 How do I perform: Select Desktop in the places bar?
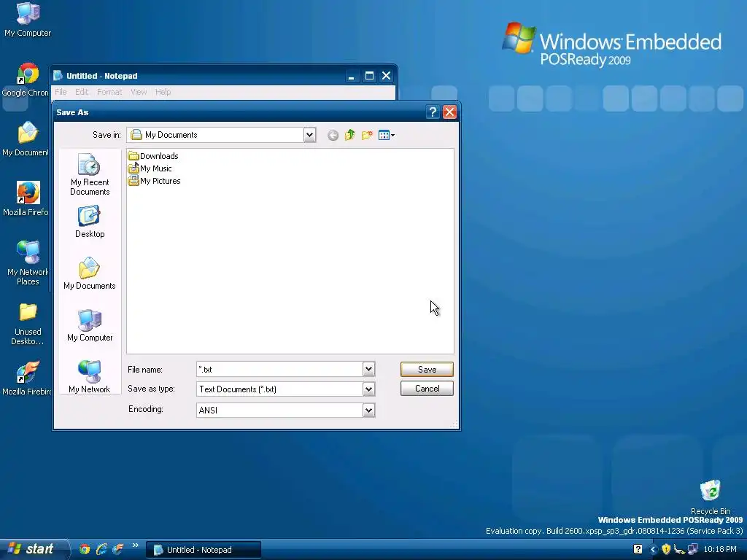(90, 222)
